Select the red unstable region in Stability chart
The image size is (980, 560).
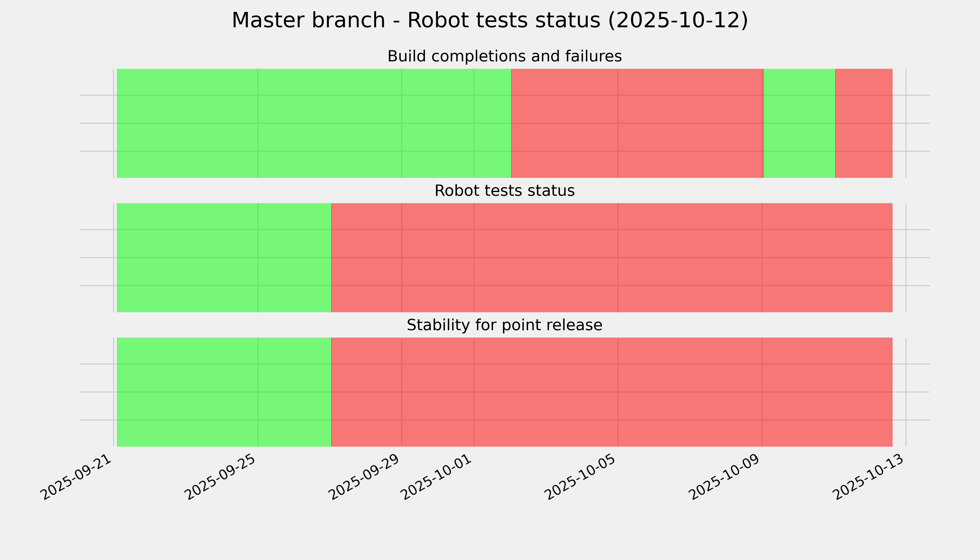click(x=612, y=392)
